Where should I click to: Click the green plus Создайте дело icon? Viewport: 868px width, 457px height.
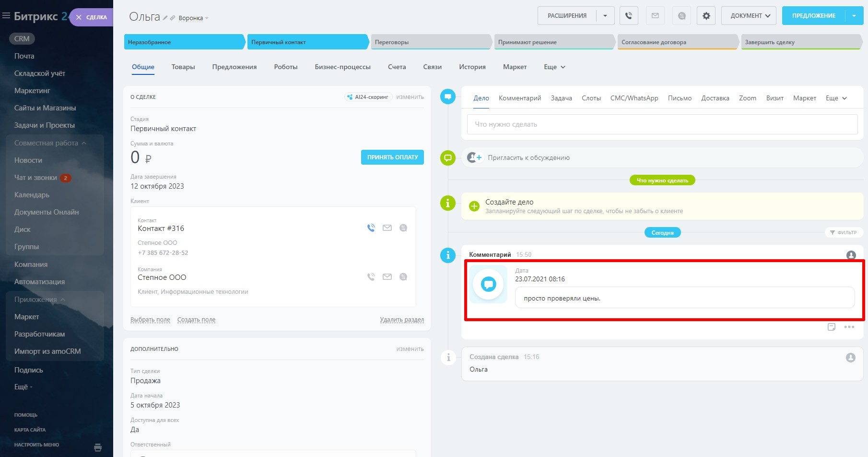tap(474, 206)
